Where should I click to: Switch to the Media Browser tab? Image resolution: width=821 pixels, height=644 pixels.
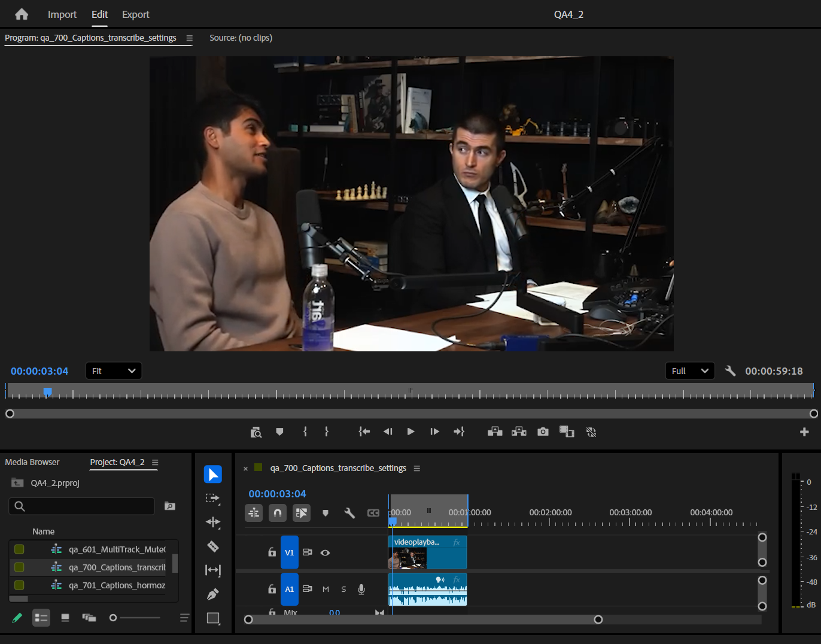tap(32, 463)
